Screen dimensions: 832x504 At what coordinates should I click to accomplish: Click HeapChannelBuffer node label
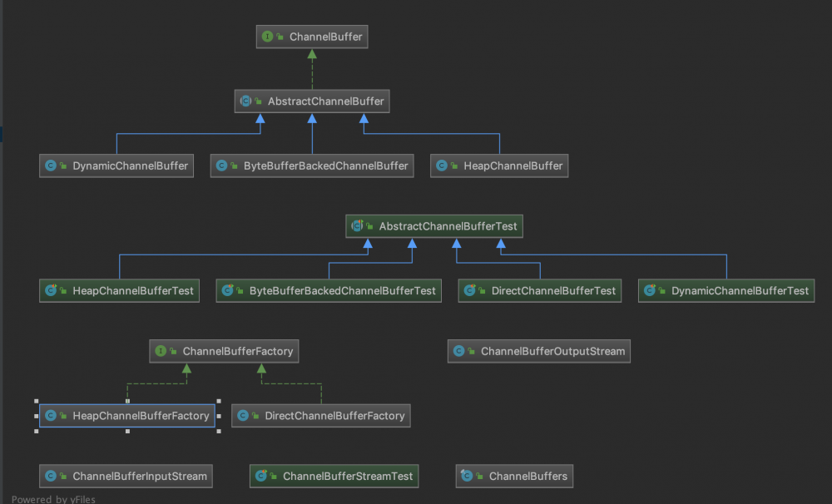(513, 166)
